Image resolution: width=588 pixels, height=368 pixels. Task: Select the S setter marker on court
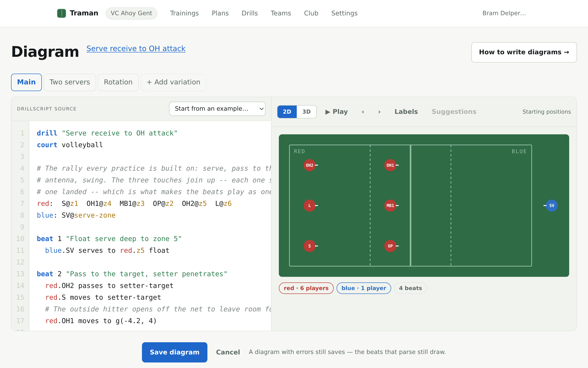(x=309, y=246)
